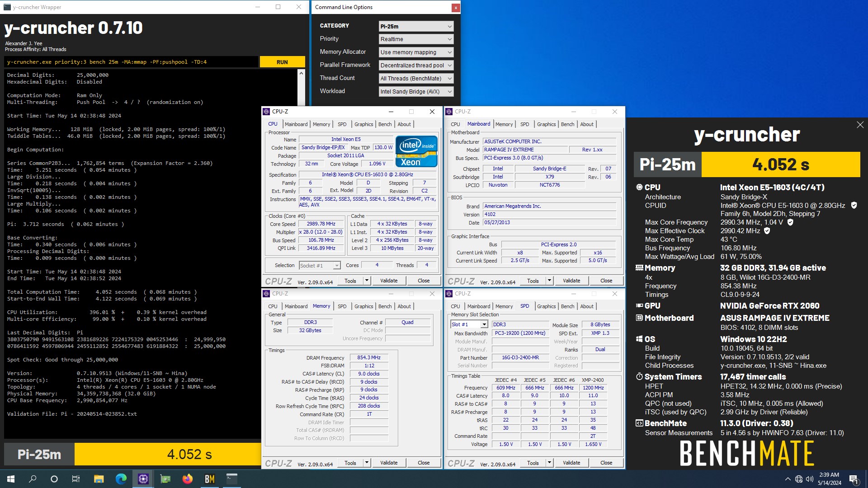Image resolution: width=868 pixels, height=488 pixels.
Task: Click the Memory icon in BenchMate panel
Action: tap(639, 267)
